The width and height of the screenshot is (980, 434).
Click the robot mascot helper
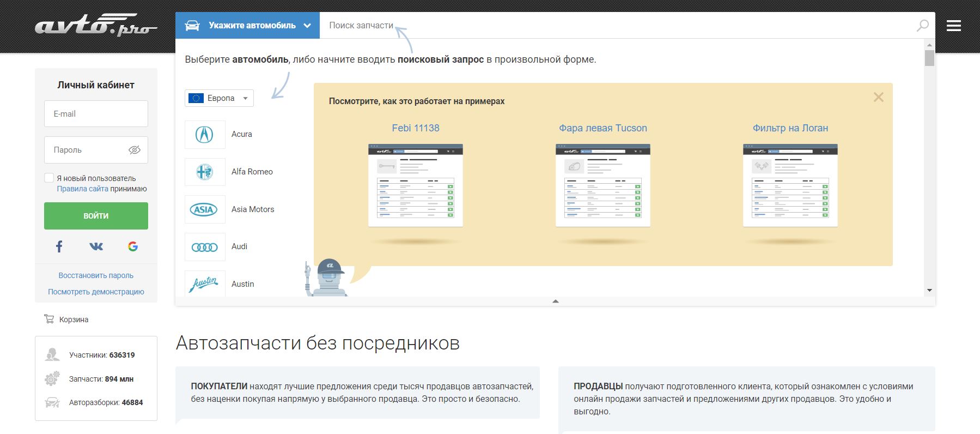point(326,278)
